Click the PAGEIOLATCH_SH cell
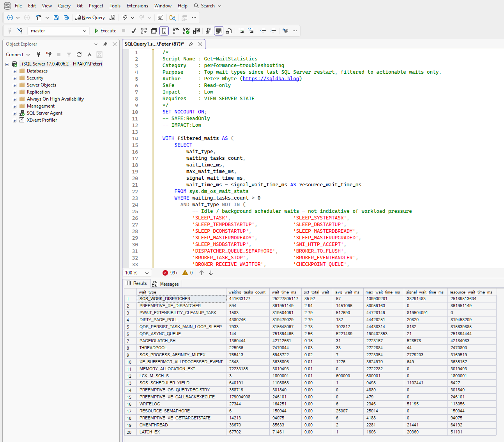504x442 pixels. click(181, 341)
